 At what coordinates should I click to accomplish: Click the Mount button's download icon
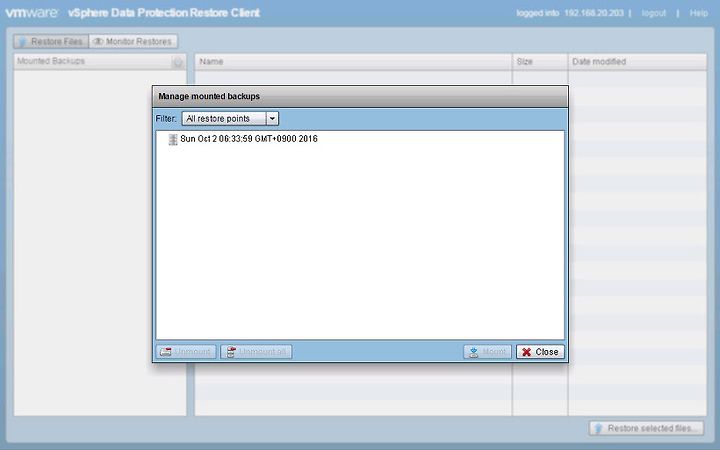[474, 352]
